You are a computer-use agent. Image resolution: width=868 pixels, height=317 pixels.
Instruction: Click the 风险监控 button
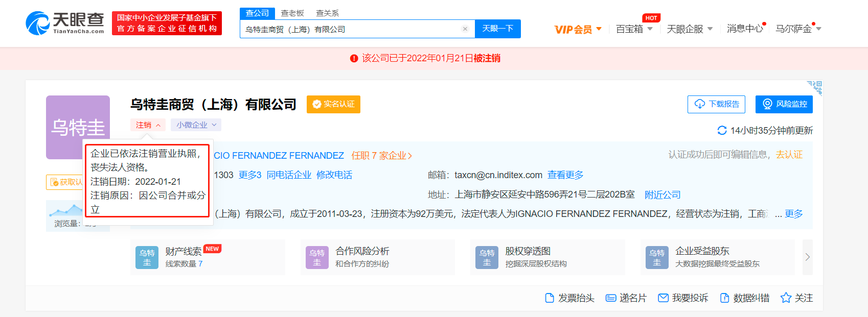tap(784, 104)
